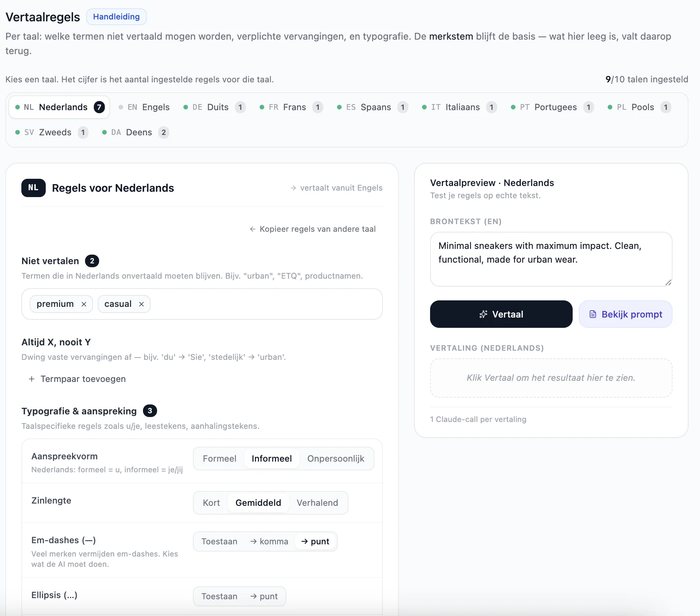Click the translation result placeholder box
This screenshot has width=700, height=616.
pos(551,378)
